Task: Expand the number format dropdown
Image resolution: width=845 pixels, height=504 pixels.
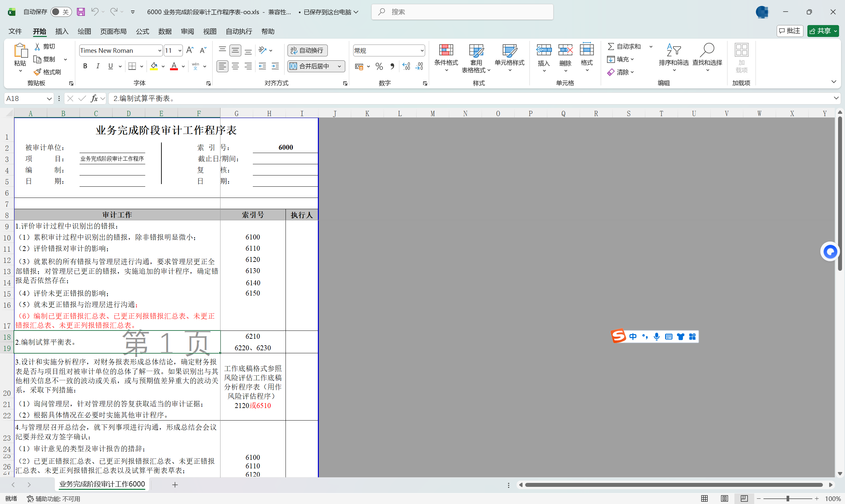Action: click(422, 50)
